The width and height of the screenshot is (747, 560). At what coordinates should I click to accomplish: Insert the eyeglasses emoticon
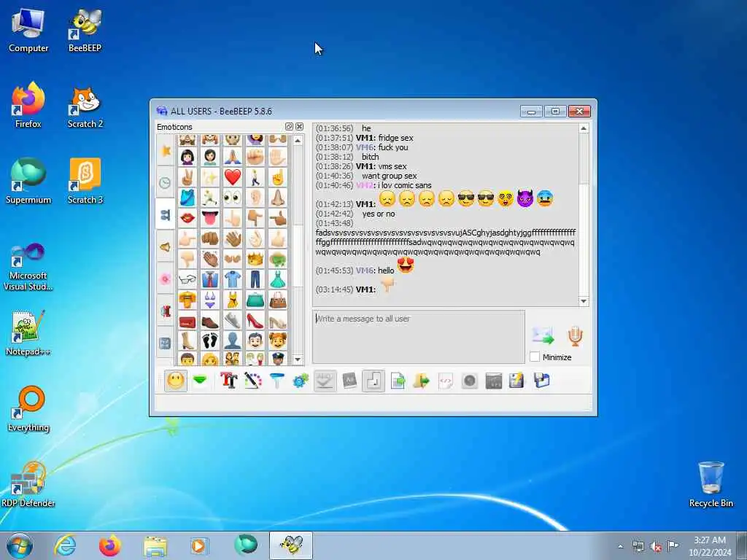pos(187,279)
